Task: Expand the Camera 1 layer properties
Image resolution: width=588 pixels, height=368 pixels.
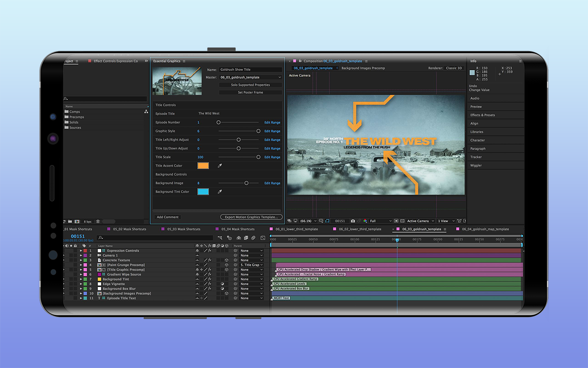Action: tap(81, 255)
